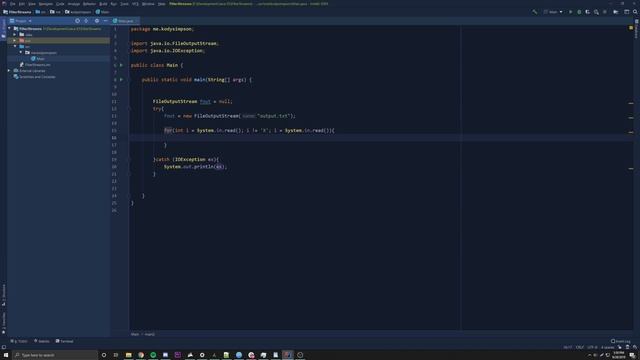Click Collapse All icon in the Project panel
This screenshot has height=360, width=640.
pyautogui.click(x=86, y=21)
